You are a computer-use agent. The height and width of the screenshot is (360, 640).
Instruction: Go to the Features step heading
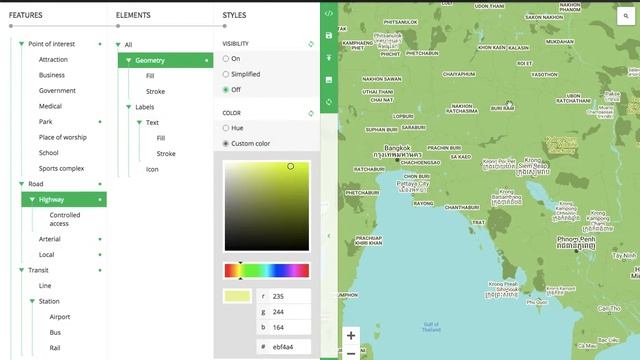click(26, 15)
